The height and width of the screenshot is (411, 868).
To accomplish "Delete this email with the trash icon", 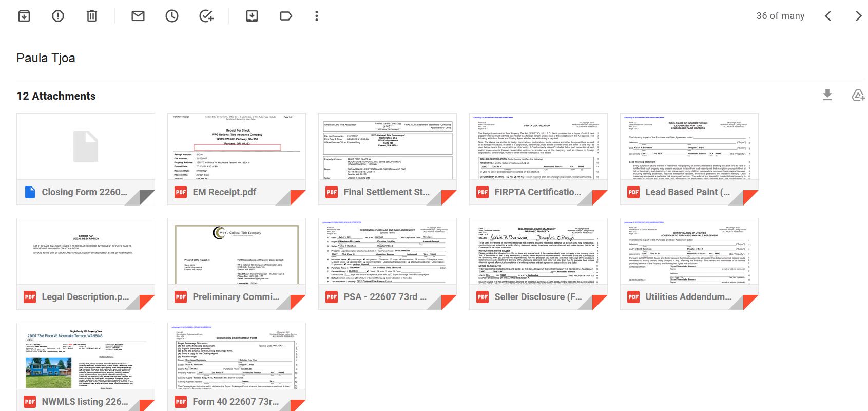I will click(92, 16).
